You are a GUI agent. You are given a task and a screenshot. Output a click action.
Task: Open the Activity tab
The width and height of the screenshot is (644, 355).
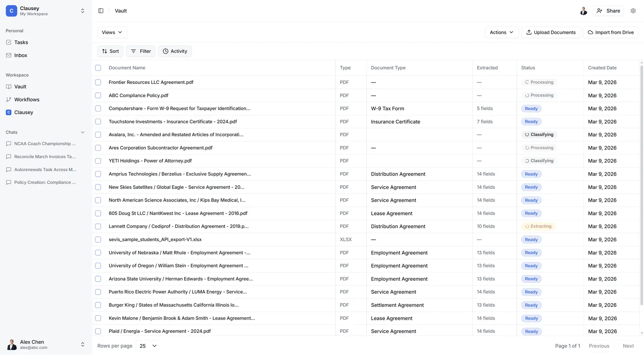[175, 51]
